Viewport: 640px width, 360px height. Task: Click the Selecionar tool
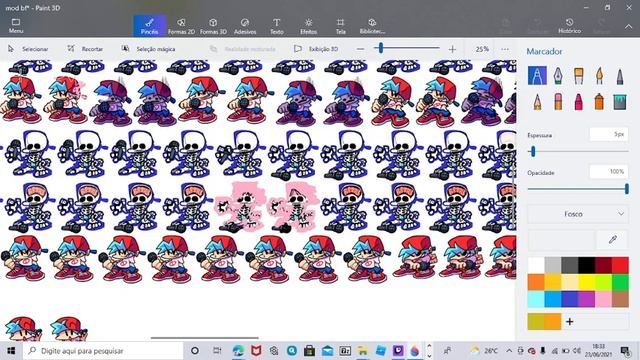pos(28,49)
